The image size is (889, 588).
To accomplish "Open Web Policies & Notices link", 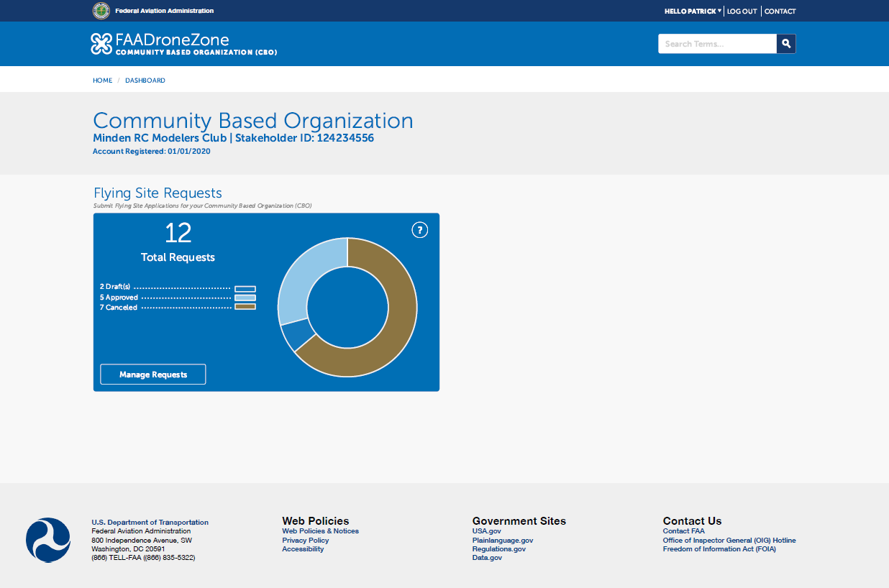I will click(320, 531).
